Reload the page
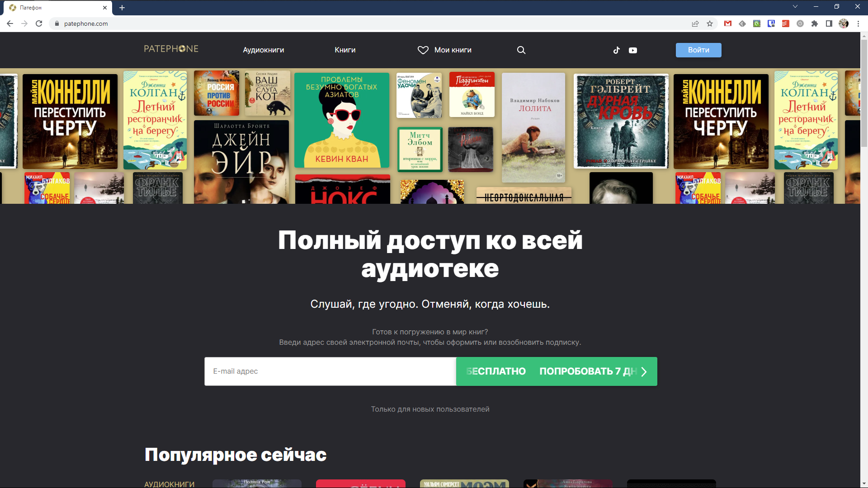 click(x=39, y=23)
